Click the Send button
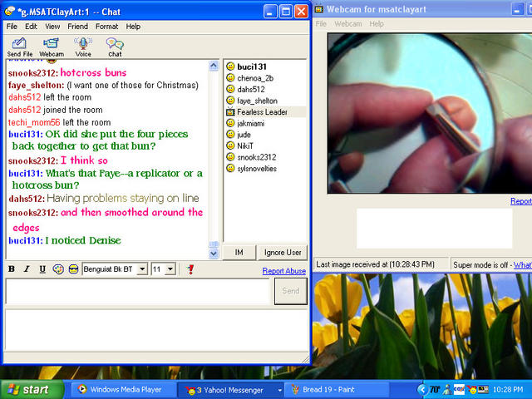The image size is (532, 399). click(291, 291)
